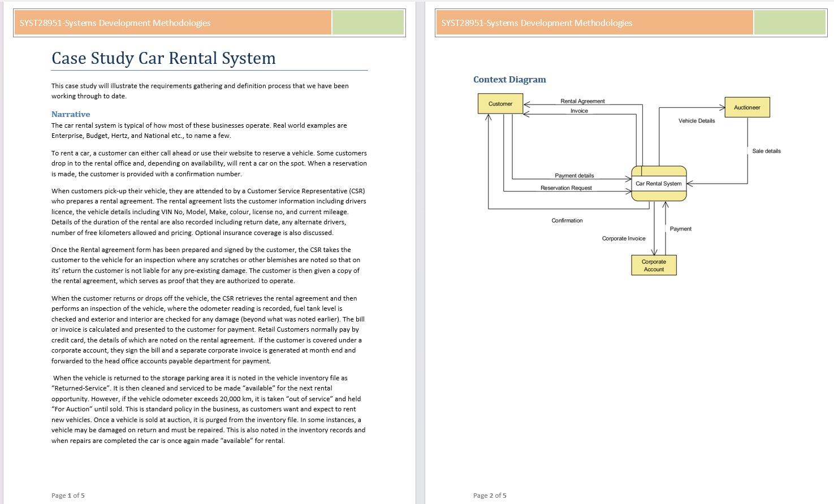Click the Payment details flow label
The image size is (834, 504).
[x=574, y=175]
